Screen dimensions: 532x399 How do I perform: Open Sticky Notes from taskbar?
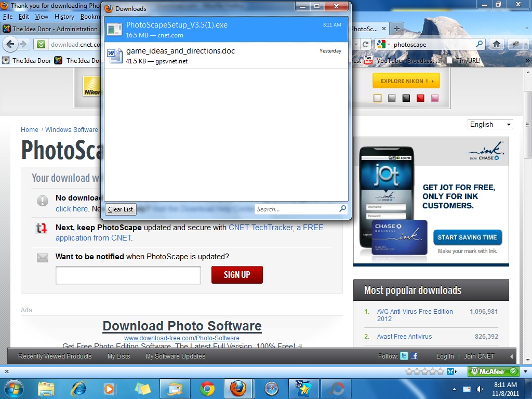click(143, 389)
